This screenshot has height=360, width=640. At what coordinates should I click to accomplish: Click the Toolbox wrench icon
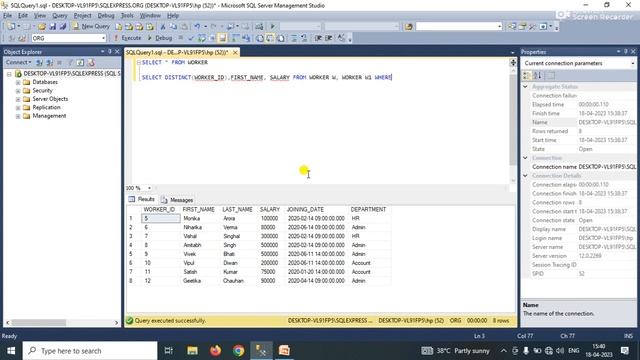(532, 27)
